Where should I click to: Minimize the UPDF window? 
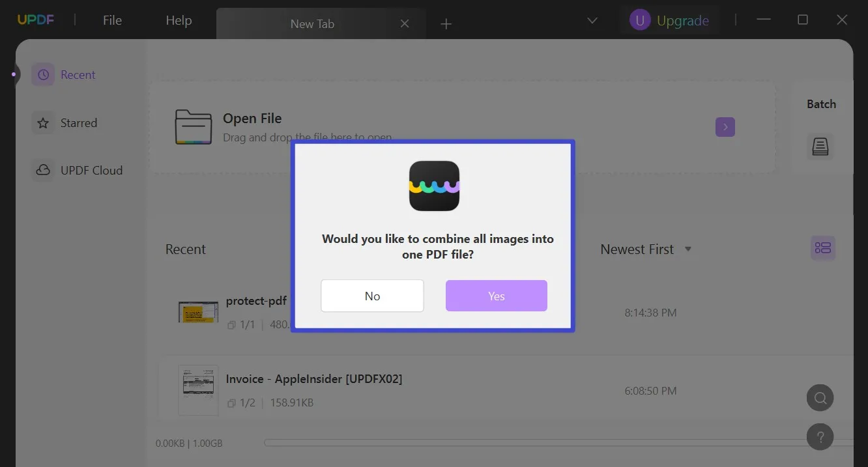coord(764,20)
